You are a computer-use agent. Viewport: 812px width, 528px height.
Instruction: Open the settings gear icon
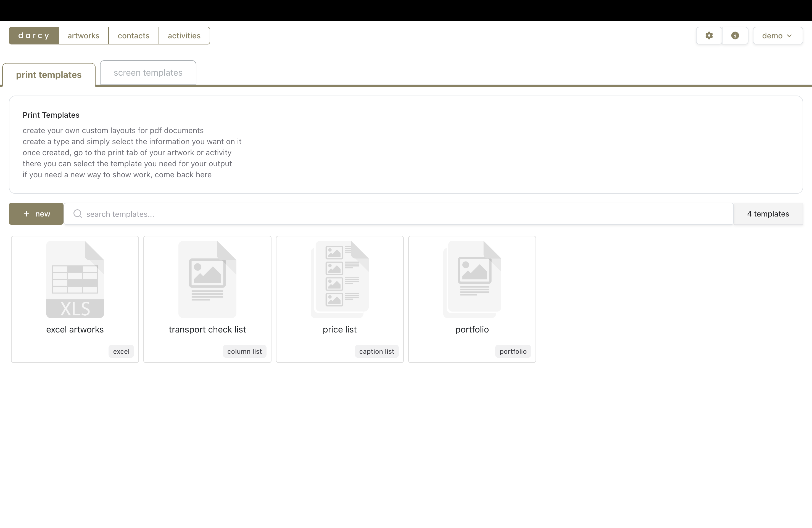[x=709, y=35]
